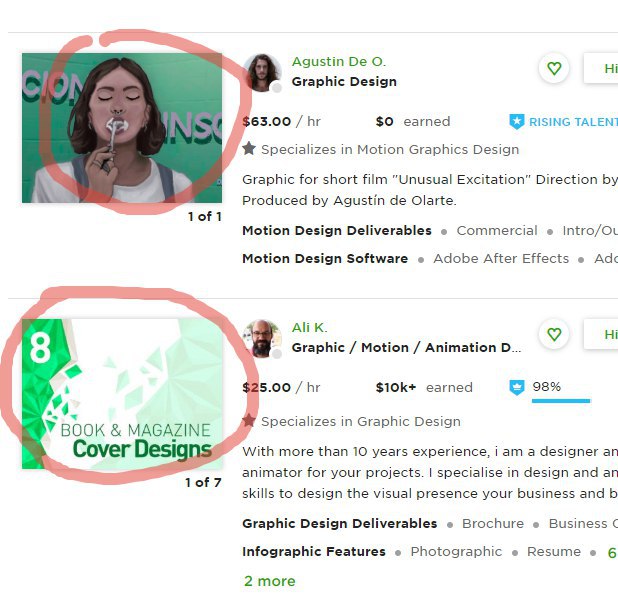Click Ali K. top rated badge icon
Screen dimensions: 618x610
click(x=517, y=387)
